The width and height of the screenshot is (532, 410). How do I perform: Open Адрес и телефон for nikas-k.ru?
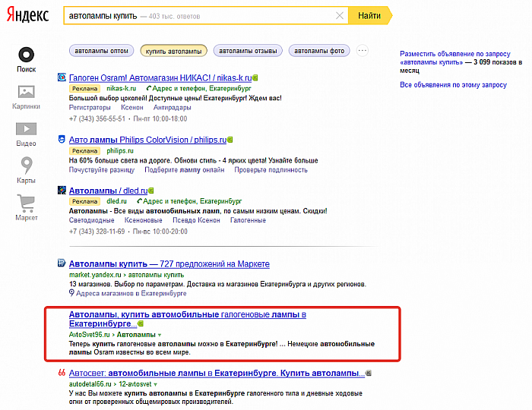pyautogui.click(x=201, y=88)
